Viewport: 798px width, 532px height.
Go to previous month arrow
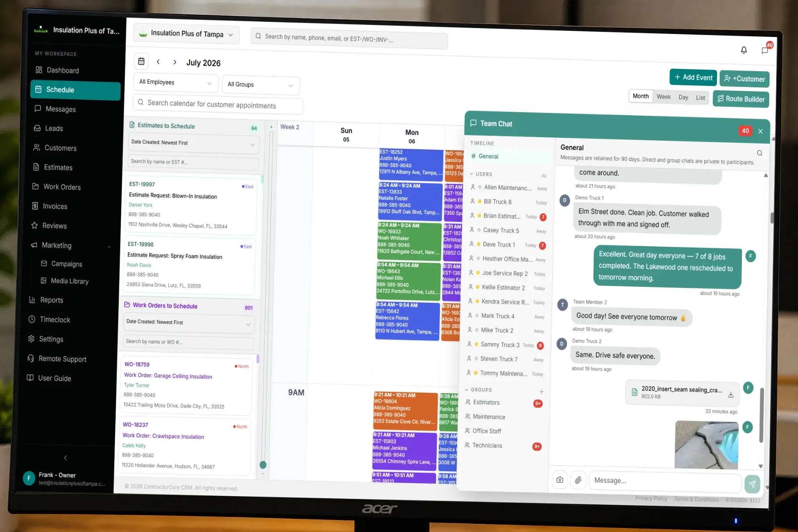(x=158, y=62)
